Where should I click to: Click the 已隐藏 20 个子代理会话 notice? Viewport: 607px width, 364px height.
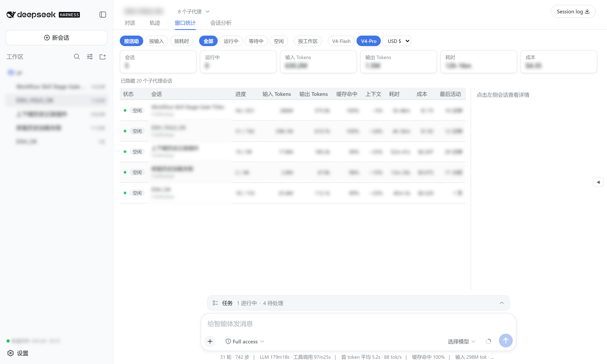tap(146, 81)
